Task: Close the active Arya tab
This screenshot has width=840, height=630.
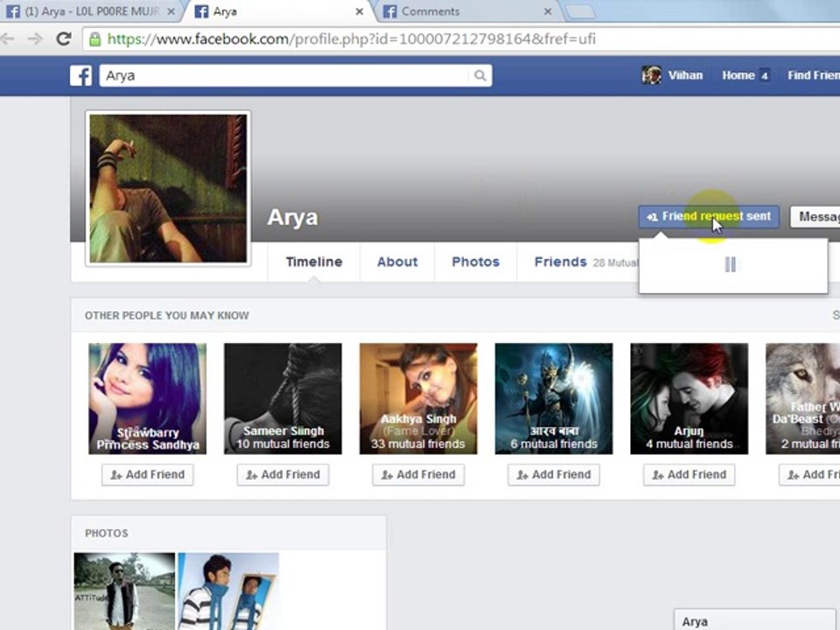Action: tap(360, 11)
